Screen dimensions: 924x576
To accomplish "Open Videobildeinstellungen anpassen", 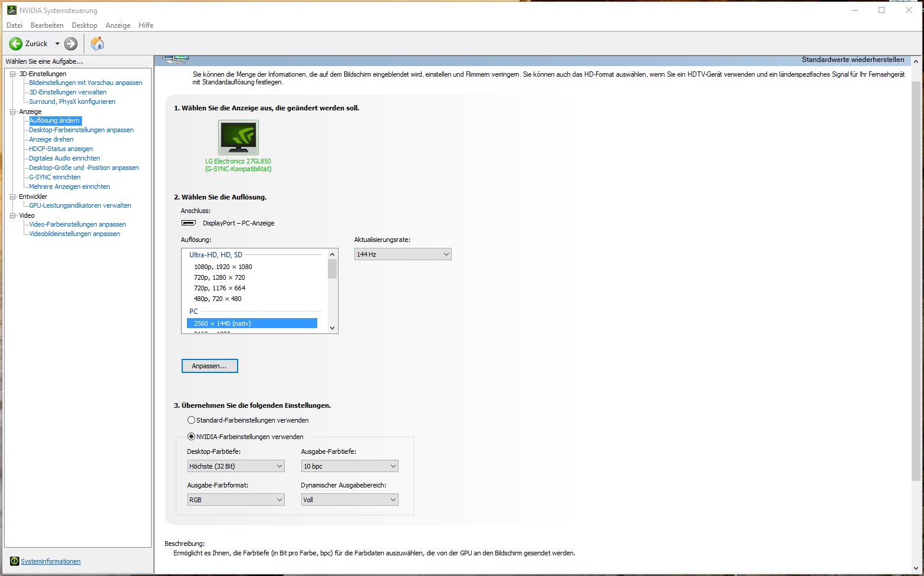I will (74, 234).
